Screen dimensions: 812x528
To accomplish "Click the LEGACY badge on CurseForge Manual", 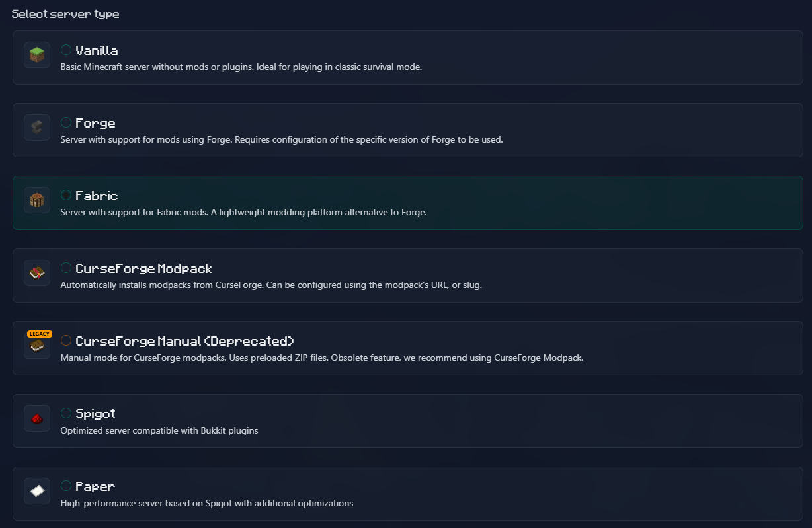I will pos(40,334).
